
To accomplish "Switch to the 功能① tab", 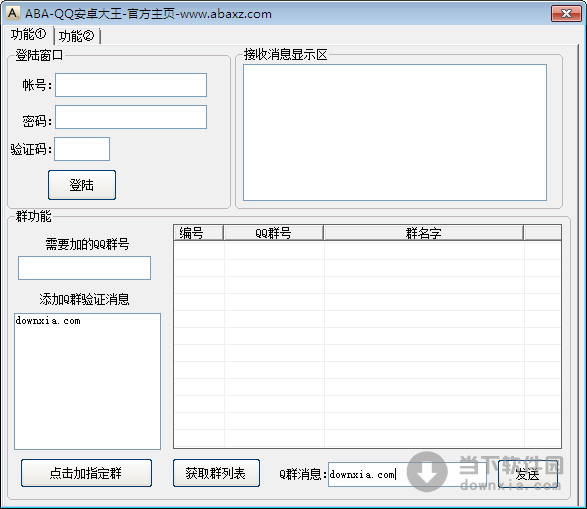I will point(28,35).
